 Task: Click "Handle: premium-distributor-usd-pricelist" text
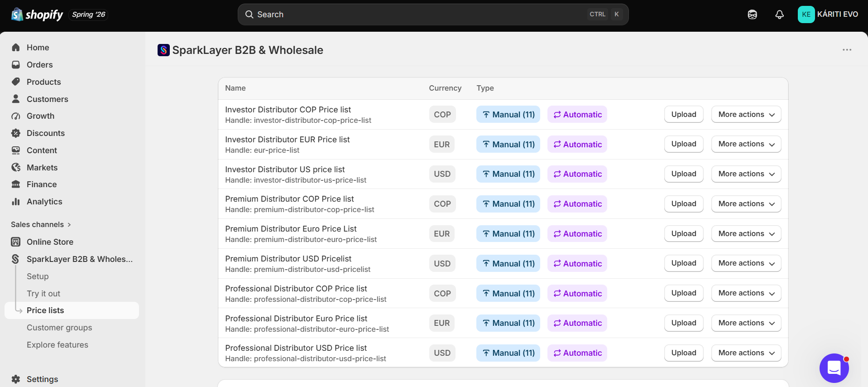pyautogui.click(x=297, y=270)
